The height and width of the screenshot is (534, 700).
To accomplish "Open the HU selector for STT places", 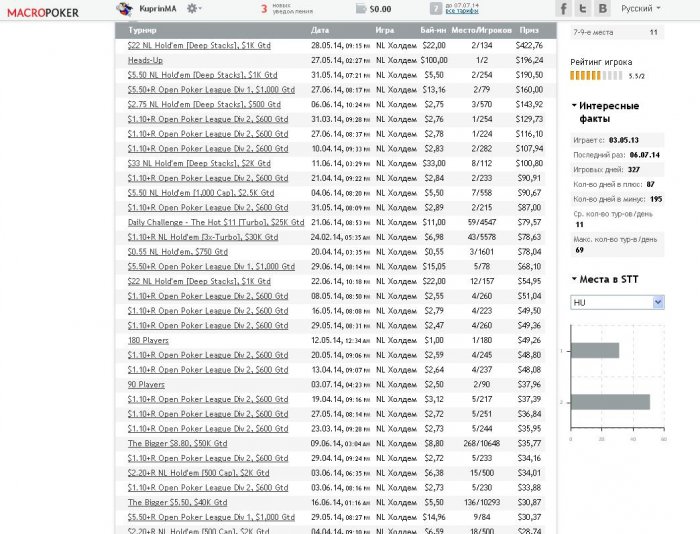I will [x=617, y=302].
